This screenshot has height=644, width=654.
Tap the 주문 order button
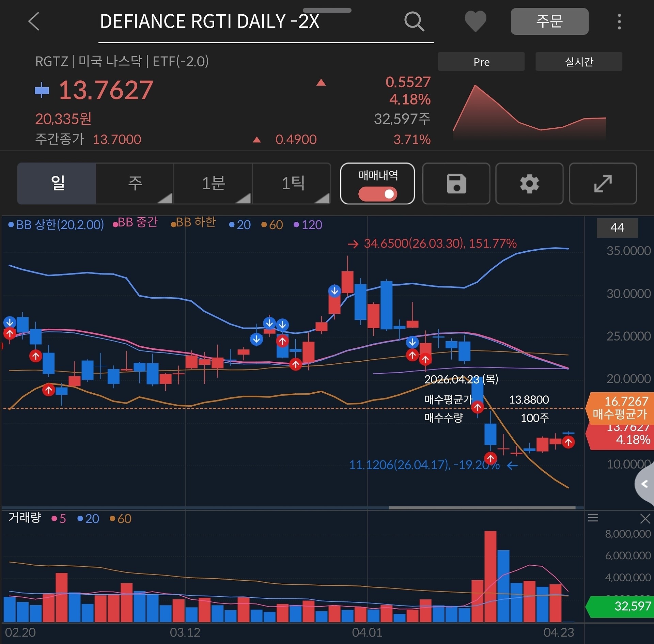tap(549, 21)
